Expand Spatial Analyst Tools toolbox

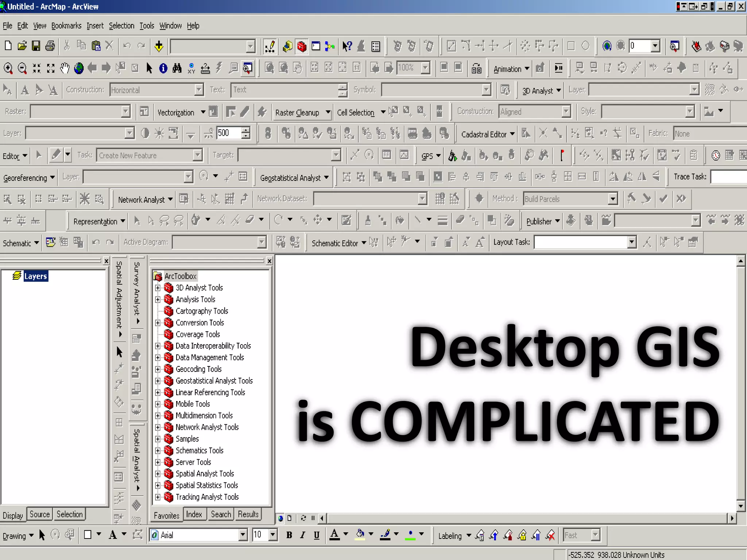point(158,474)
